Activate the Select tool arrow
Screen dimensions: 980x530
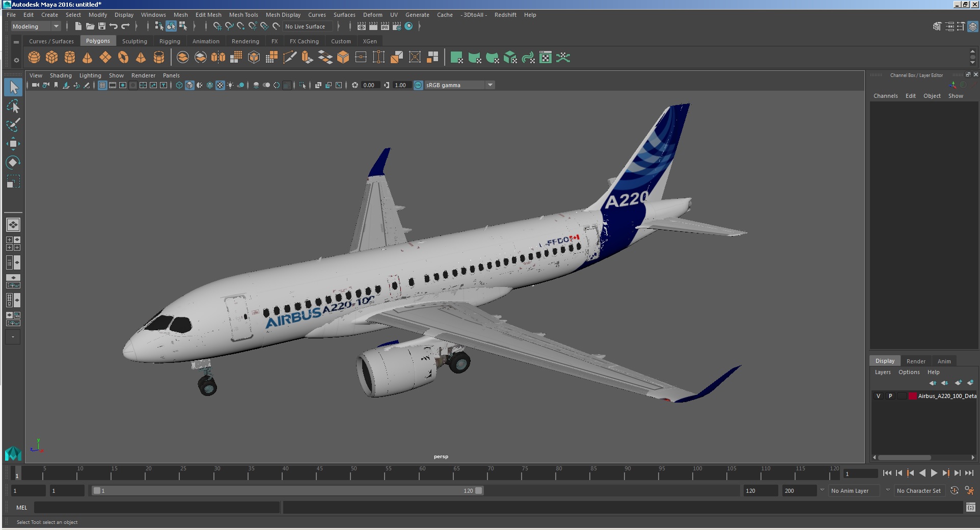click(13, 88)
